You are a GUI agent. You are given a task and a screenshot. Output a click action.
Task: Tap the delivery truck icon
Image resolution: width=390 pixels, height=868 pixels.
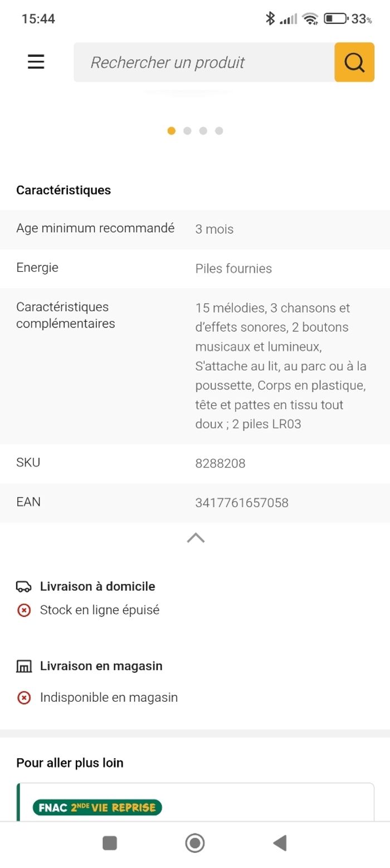point(24,586)
